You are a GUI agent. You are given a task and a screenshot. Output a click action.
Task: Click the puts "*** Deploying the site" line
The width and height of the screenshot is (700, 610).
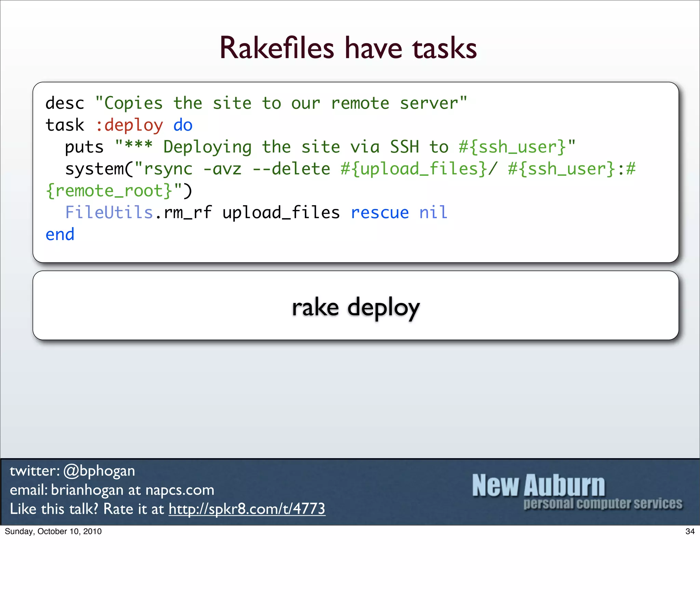coord(320,147)
